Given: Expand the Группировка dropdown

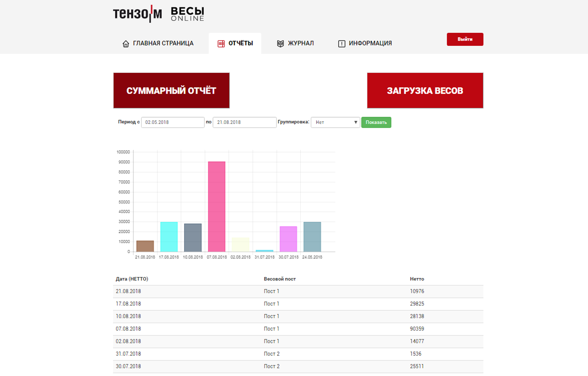Looking at the screenshot, I should pyautogui.click(x=335, y=122).
